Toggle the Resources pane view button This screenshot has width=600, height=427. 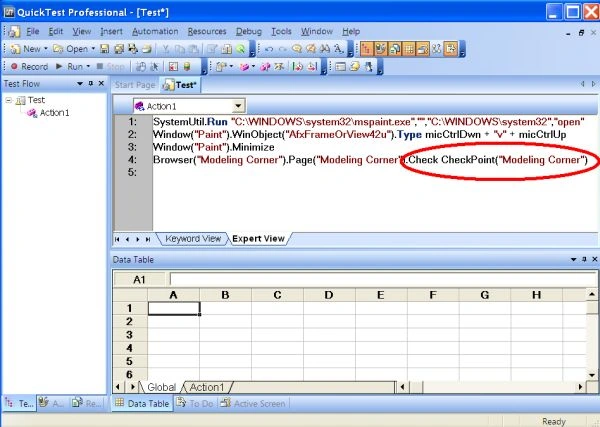pyautogui.click(x=395, y=49)
